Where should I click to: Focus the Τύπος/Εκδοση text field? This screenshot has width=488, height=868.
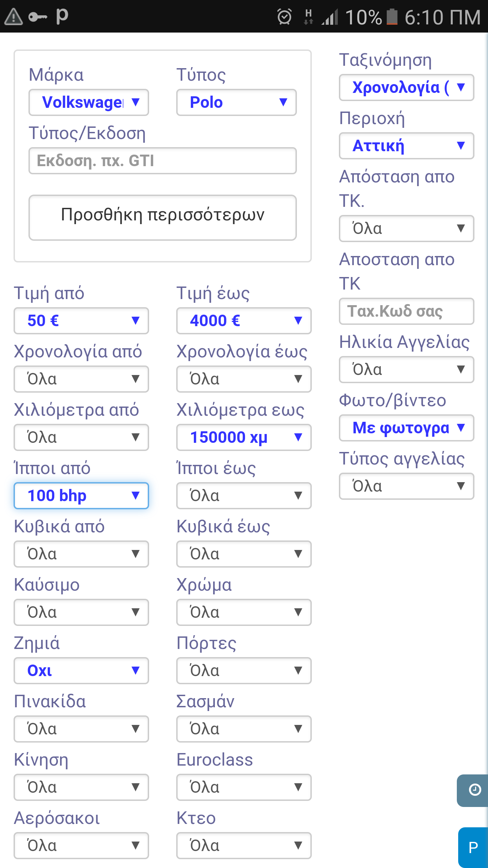163,161
